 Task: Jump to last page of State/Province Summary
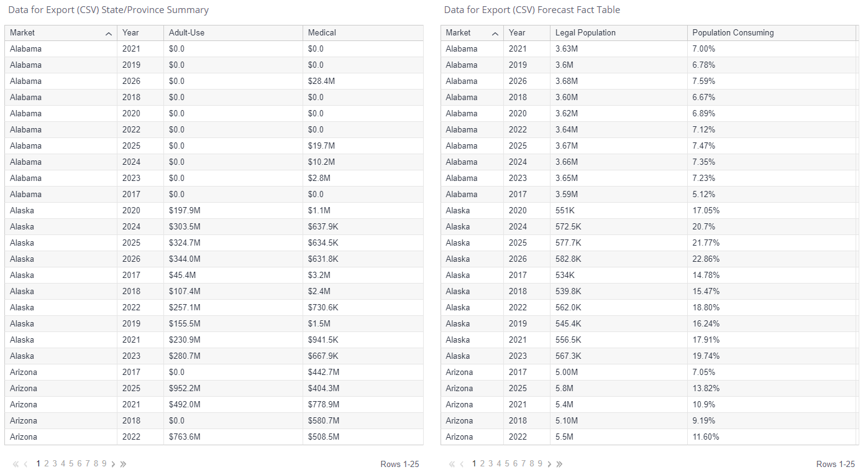(x=123, y=464)
